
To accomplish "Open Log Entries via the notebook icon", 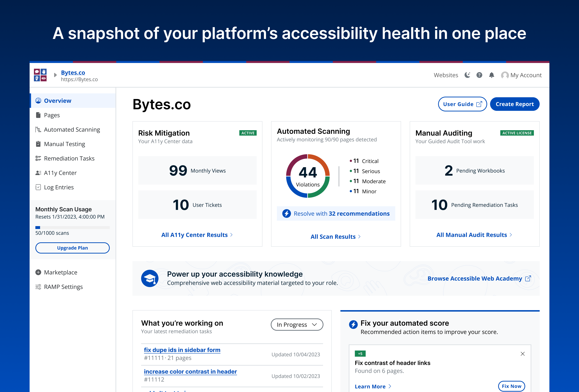I will click(38, 187).
